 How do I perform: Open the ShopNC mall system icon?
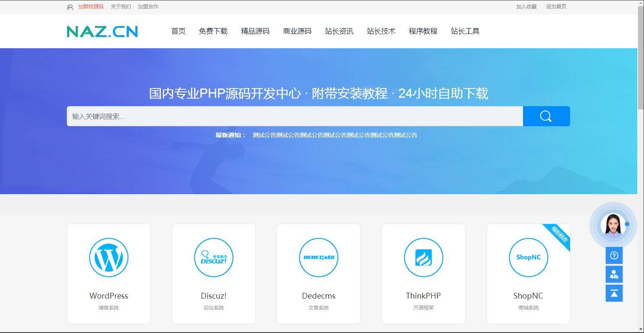click(528, 258)
